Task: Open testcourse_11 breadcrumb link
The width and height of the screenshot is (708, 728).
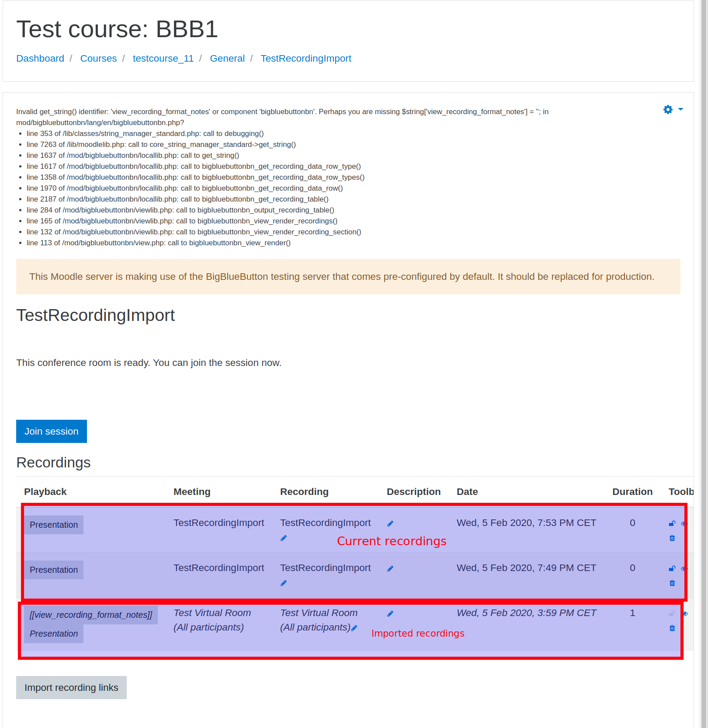Action: pos(163,58)
